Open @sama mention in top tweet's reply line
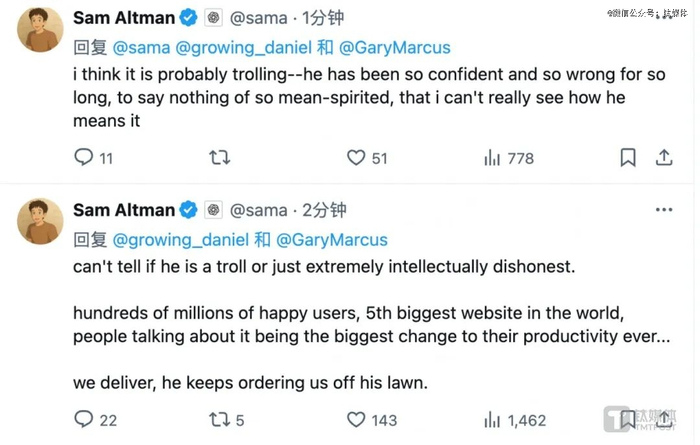Viewport: 700px width, 445px height. click(x=141, y=48)
